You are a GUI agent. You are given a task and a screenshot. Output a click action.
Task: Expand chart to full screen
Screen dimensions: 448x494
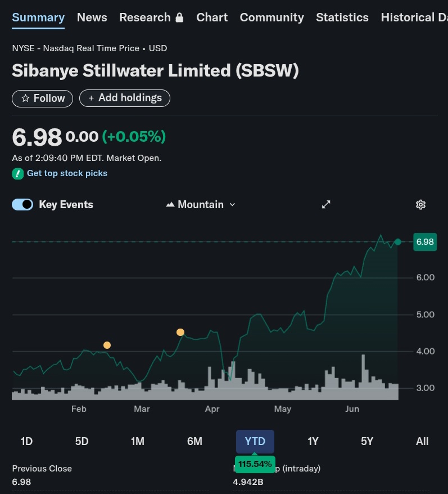point(326,204)
